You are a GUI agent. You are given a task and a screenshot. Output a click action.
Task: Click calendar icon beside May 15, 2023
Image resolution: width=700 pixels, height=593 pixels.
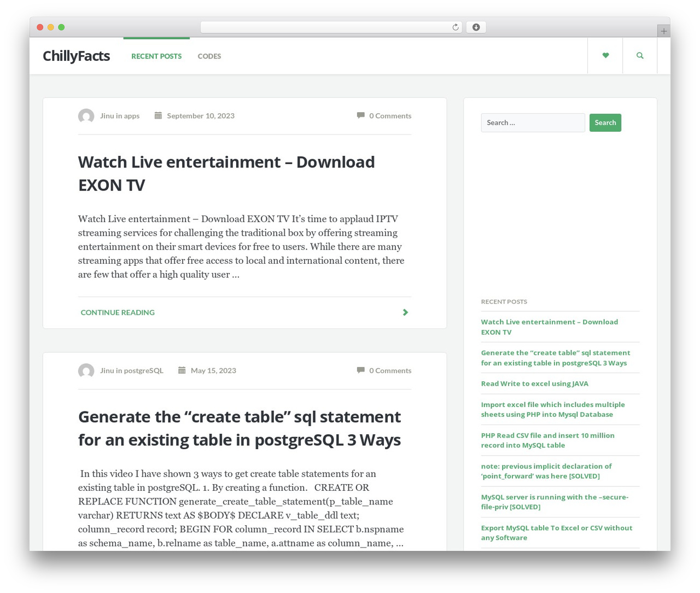click(x=182, y=370)
